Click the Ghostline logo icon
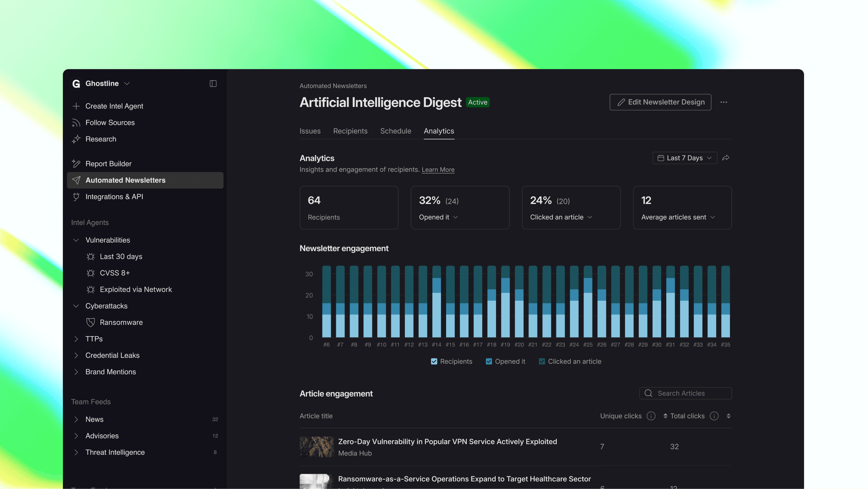The image size is (868, 489). click(76, 83)
